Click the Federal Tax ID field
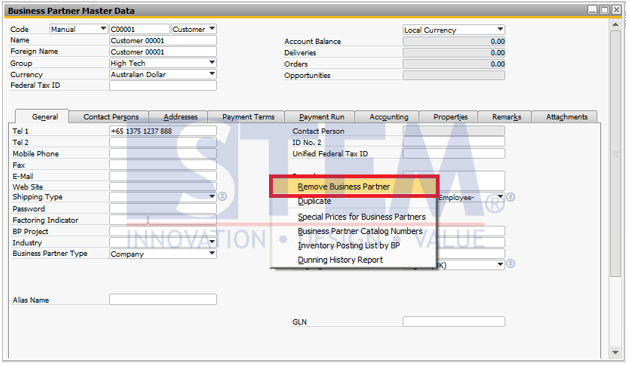This screenshot has height=366, width=628. [x=163, y=85]
